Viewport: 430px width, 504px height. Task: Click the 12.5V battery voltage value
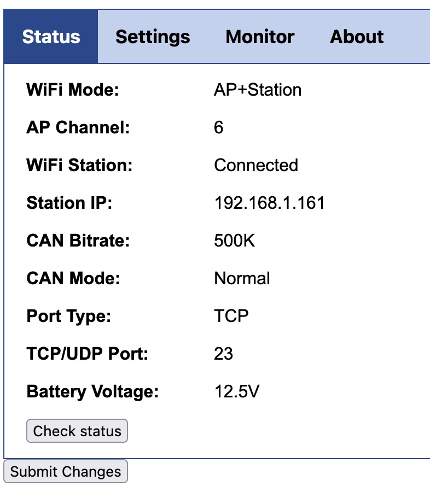237,391
